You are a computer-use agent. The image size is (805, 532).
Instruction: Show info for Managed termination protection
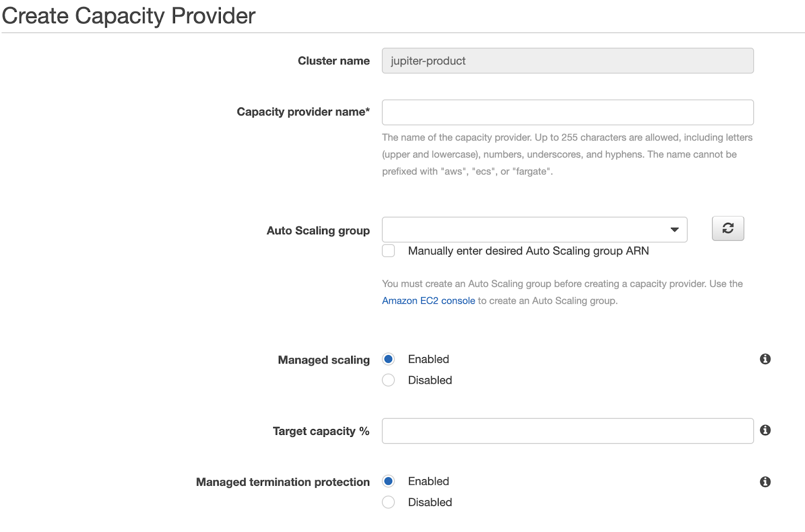click(765, 482)
